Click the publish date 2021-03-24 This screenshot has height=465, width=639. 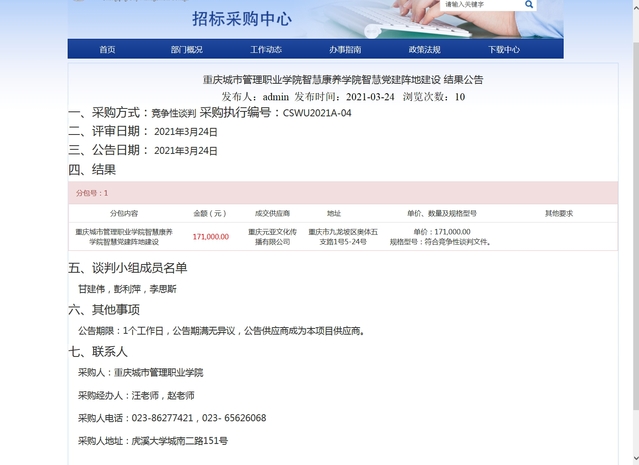pos(370,97)
